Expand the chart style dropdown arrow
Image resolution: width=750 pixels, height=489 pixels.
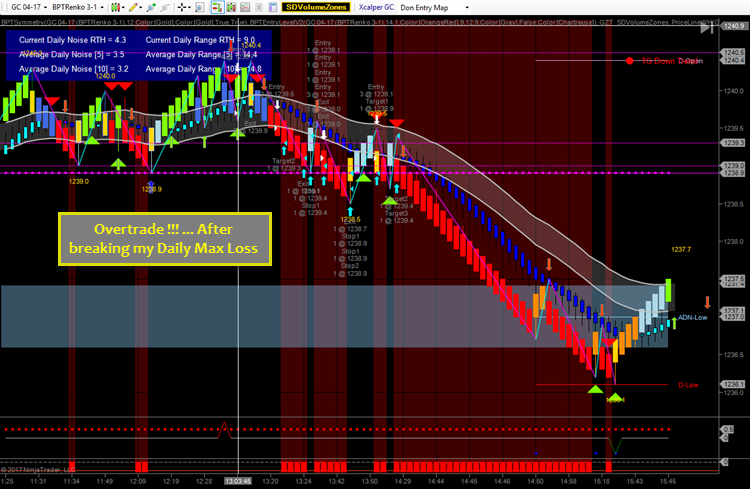point(123,7)
